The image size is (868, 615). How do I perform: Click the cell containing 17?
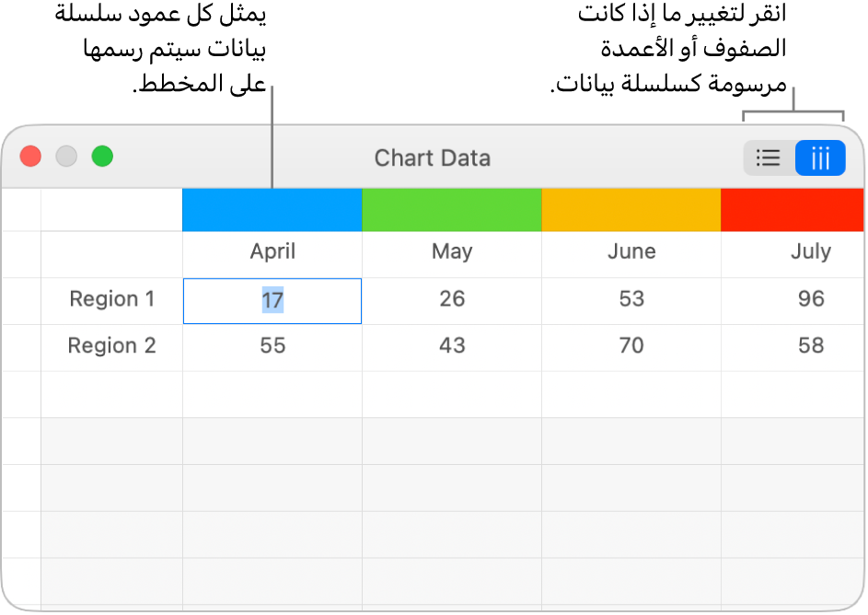pyautogui.click(x=272, y=300)
